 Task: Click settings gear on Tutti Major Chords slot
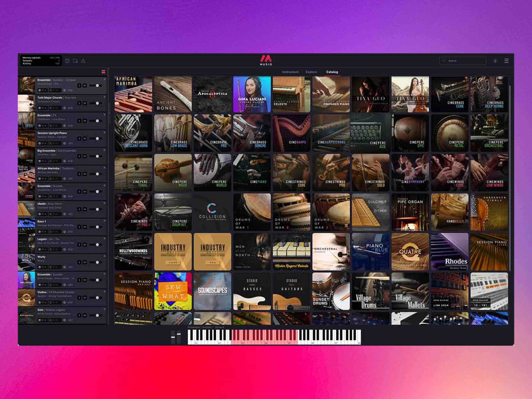(65, 108)
